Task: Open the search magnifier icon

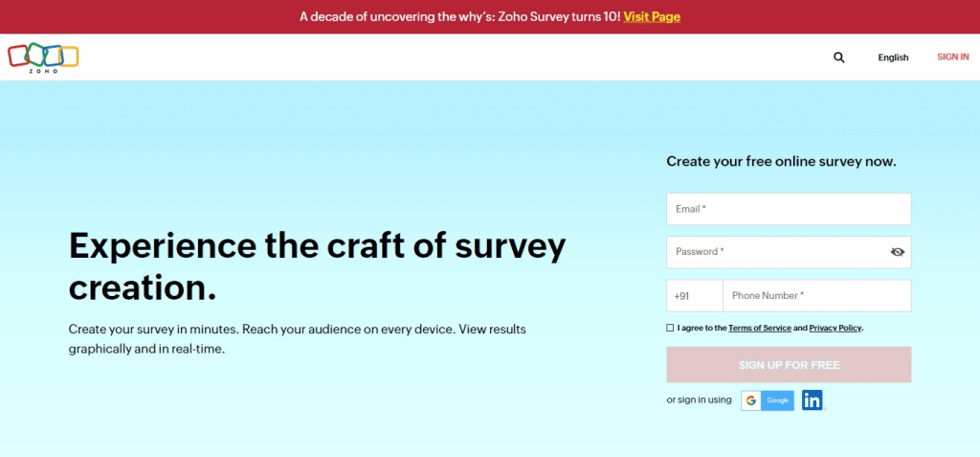Action: [x=838, y=57]
